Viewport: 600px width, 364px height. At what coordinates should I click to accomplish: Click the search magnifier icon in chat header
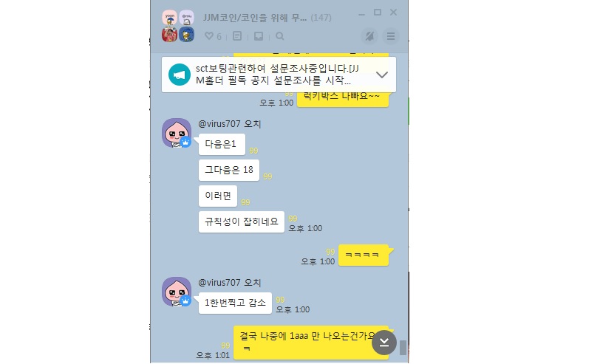click(280, 36)
